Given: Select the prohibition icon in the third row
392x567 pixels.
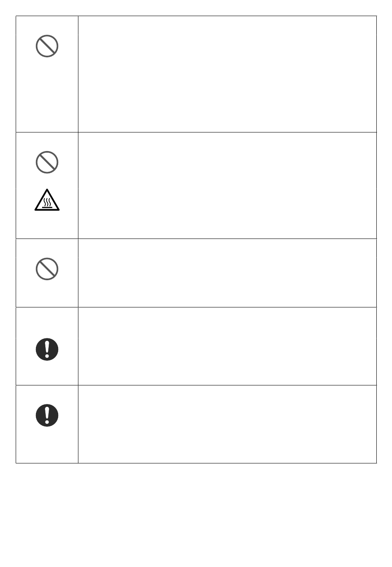Looking at the screenshot, I should (47, 269).
